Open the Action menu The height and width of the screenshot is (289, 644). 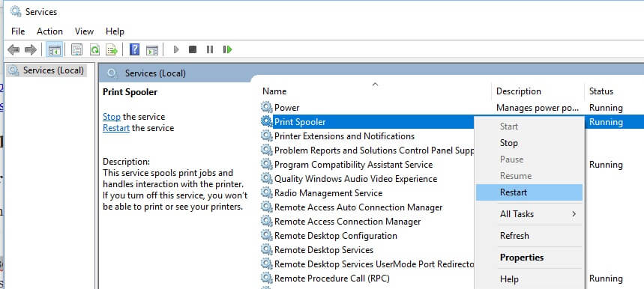(x=49, y=31)
